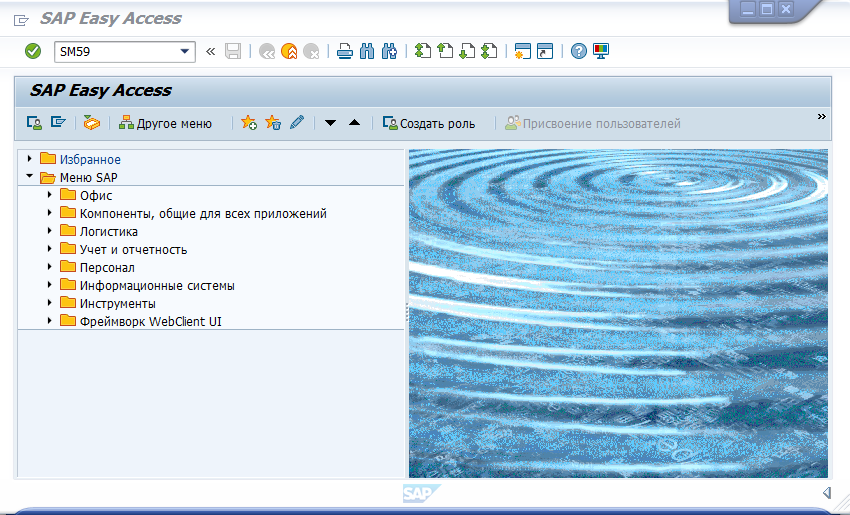Click the green Enter checkmark icon
850x515 pixels.
[33, 51]
